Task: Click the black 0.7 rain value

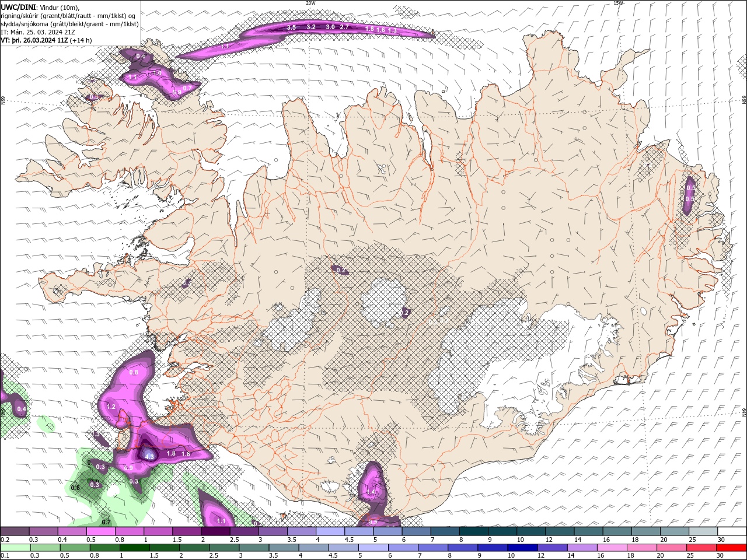Action: (x=106, y=522)
